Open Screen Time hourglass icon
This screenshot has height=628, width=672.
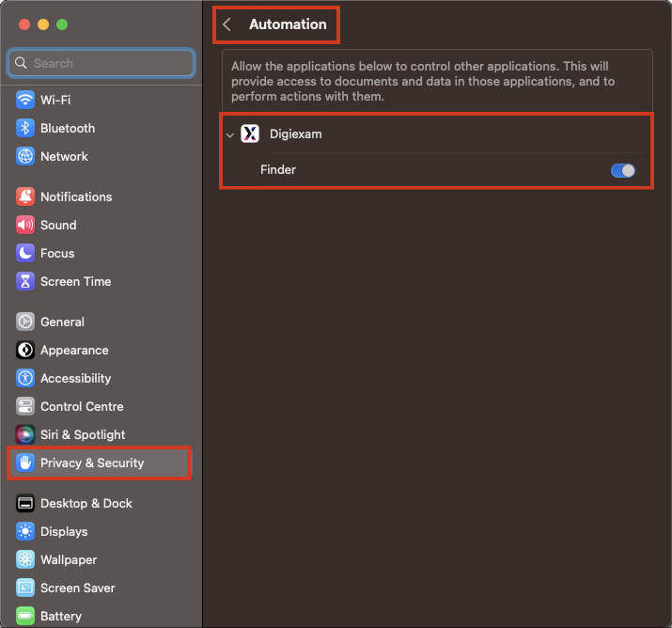click(25, 282)
